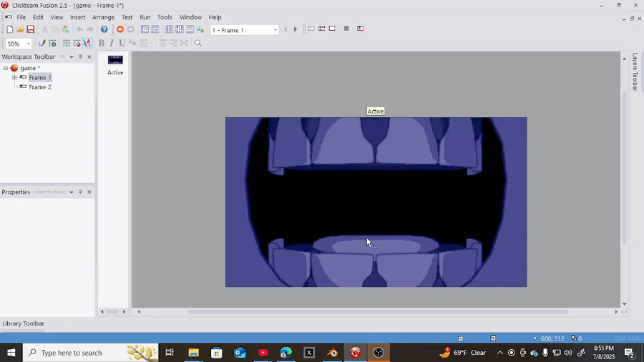This screenshot has width=644, height=362.
Task: Close the Workspace Toolbar panel
Action: pyautogui.click(x=89, y=57)
